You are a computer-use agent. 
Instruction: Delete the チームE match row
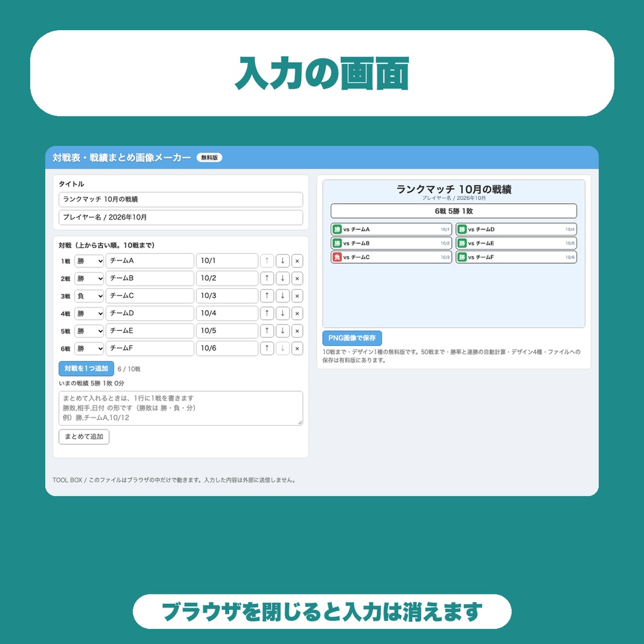pos(297,331)
